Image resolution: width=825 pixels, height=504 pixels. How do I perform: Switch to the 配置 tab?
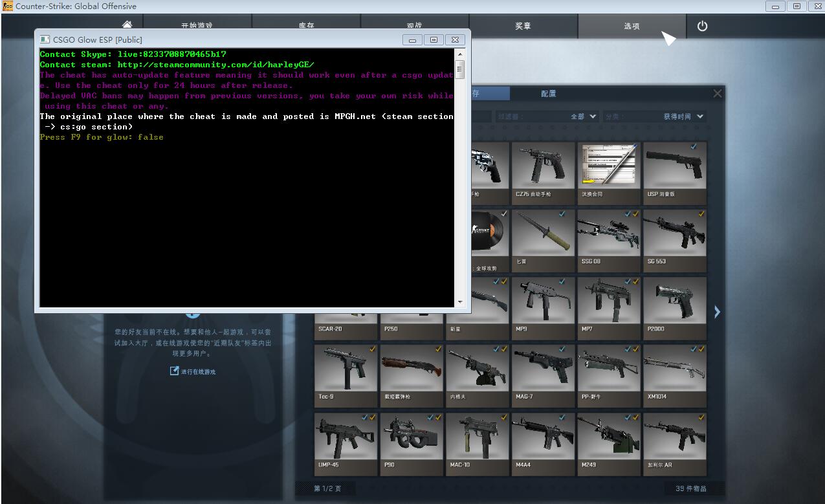(x=549, y=94)
